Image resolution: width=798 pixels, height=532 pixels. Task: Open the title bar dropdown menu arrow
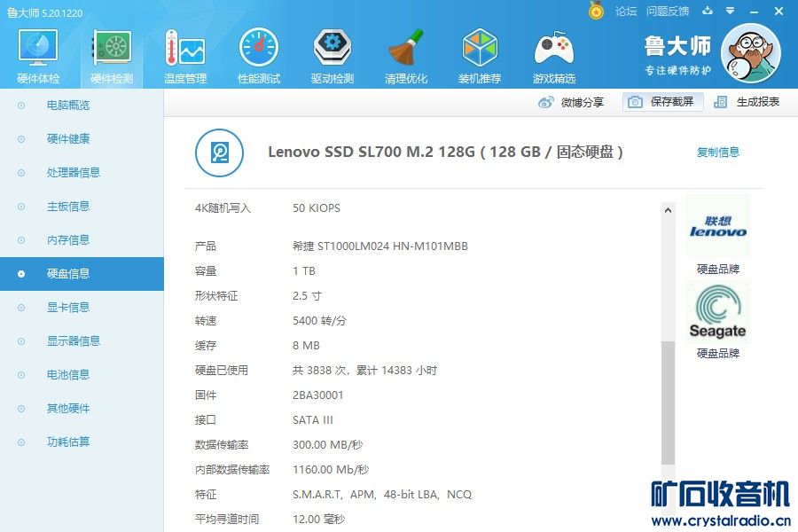click(731, 11)
